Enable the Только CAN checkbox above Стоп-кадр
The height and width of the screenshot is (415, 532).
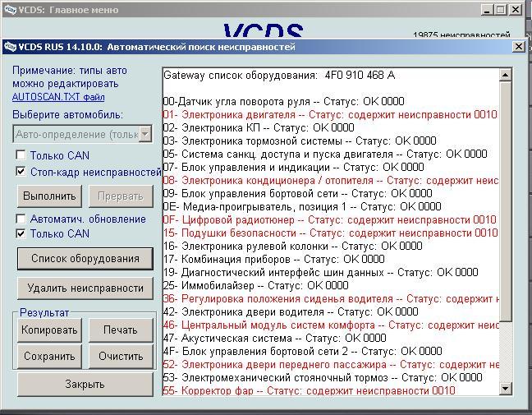click(x=21, y=155)
